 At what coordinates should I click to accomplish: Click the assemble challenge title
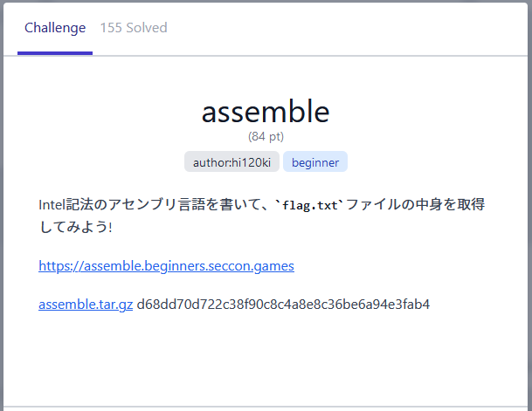[x=266, y=111]
